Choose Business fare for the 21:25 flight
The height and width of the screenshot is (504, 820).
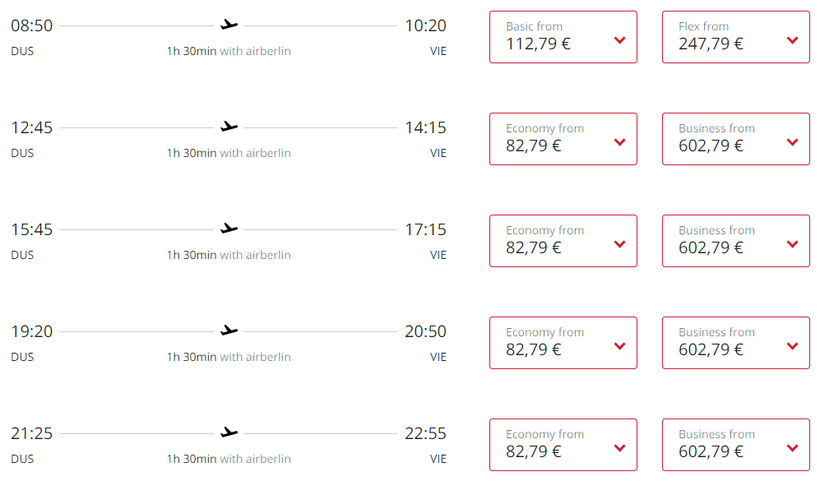click(736, 445)
